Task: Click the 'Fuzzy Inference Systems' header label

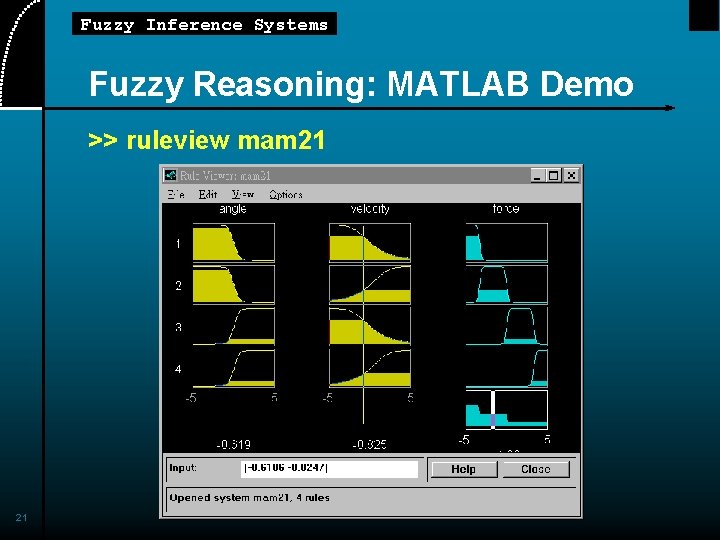Action: [x=204, y=24]
